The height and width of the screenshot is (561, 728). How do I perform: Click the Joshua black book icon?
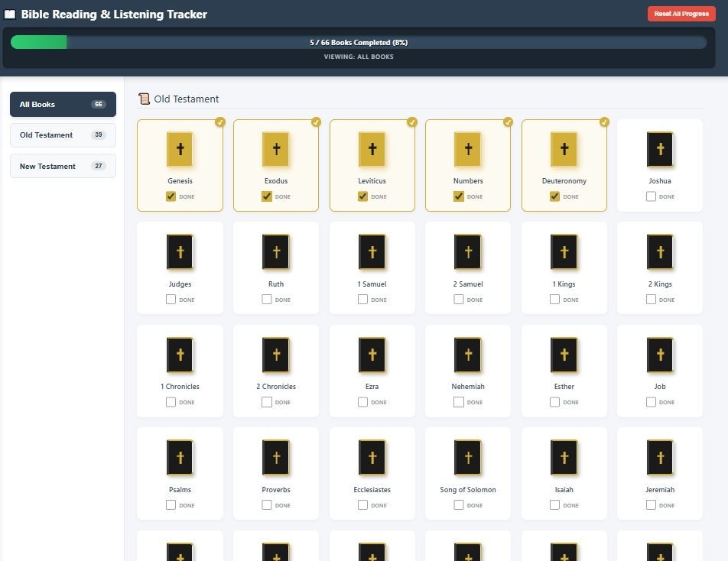click(660, 149)
